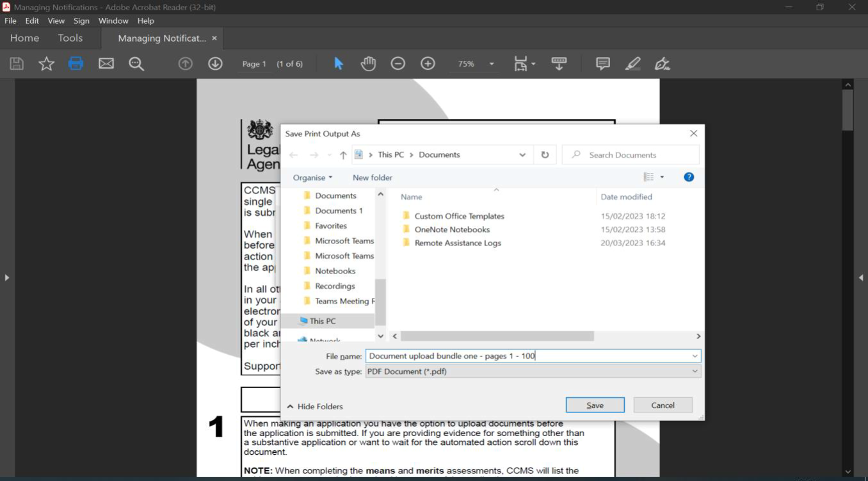
Task: Switch to the selection arrow tool
Action: tap(338, 63)
